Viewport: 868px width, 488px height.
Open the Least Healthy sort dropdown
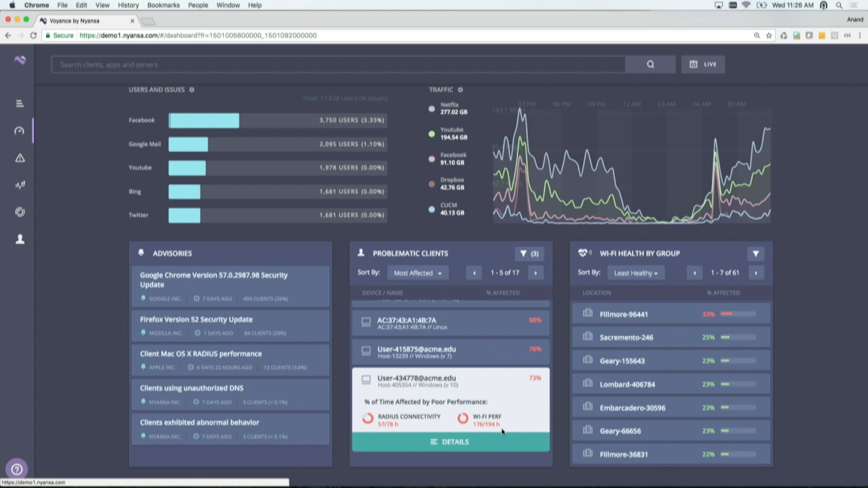click(x=636, y=273)
